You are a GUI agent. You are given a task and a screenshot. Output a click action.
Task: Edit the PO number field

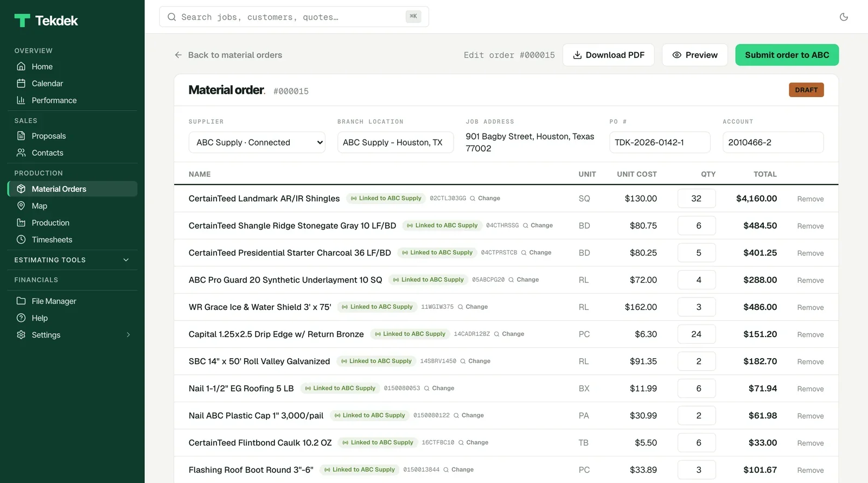[660, 142]
